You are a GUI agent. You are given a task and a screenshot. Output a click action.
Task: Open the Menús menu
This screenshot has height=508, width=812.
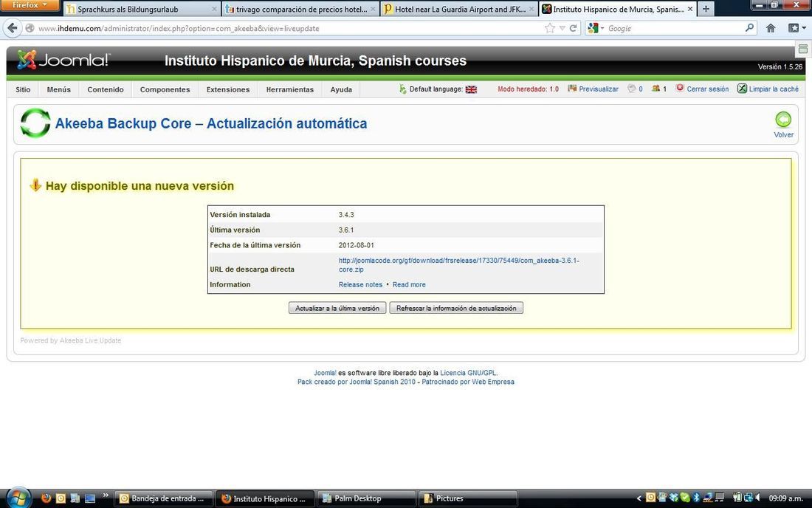pos(58,89)
